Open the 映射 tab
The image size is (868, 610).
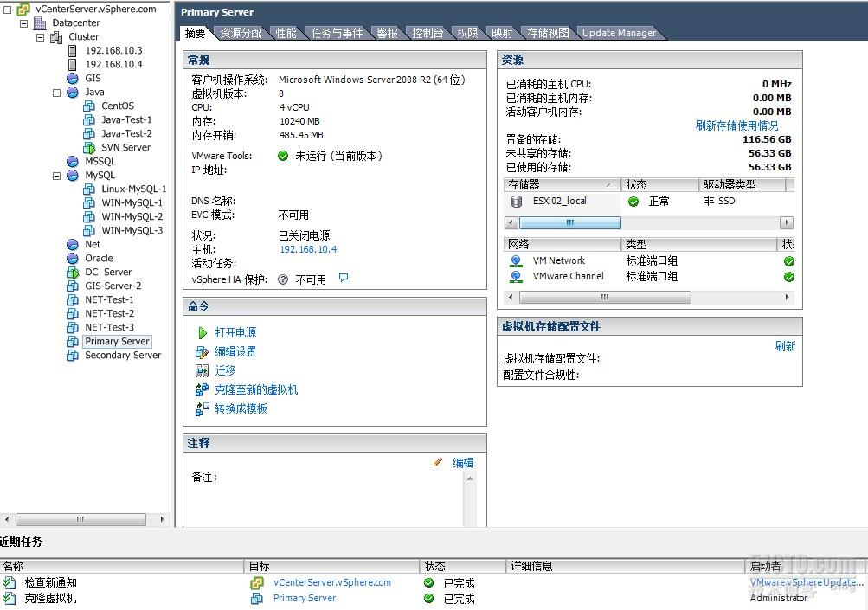click(x=502, y=33)
